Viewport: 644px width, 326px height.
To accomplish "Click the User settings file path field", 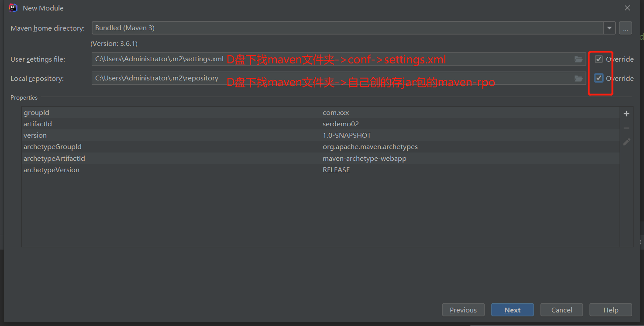I will click(339, 59).
